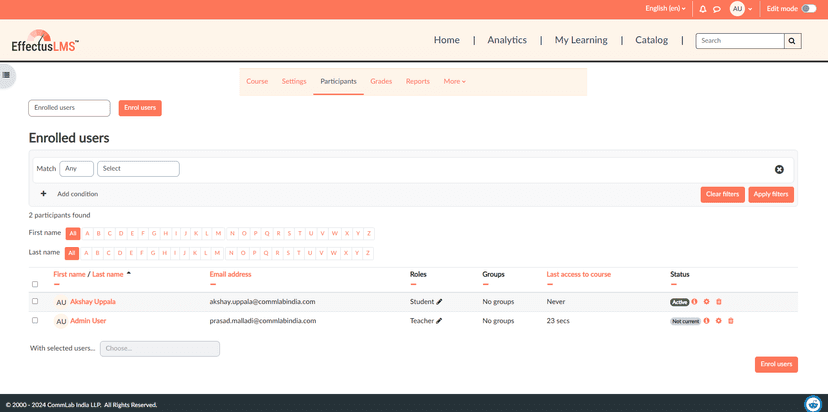Open the side drawer list icon
Viewport: 828px width, 412px height.
6,75
